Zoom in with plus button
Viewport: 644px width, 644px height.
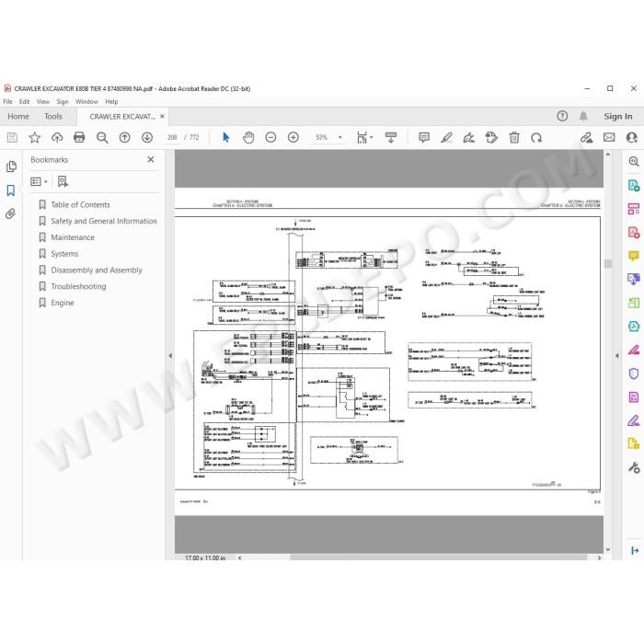point(293,137)
